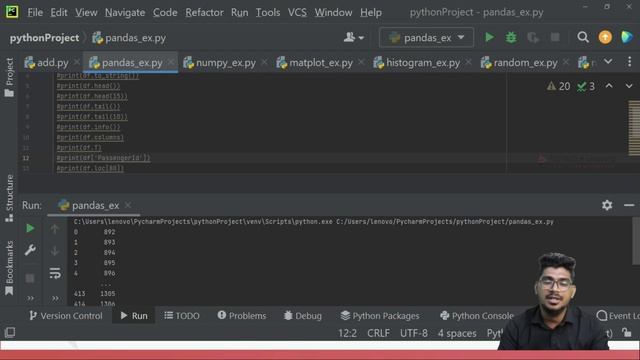Open the JetBrains Space colorful icon
640x360 pixels.
click(627, 37)
